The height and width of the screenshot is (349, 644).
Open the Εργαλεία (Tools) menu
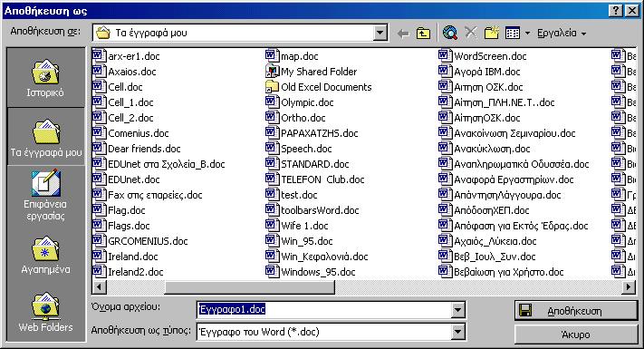[561, 33]
